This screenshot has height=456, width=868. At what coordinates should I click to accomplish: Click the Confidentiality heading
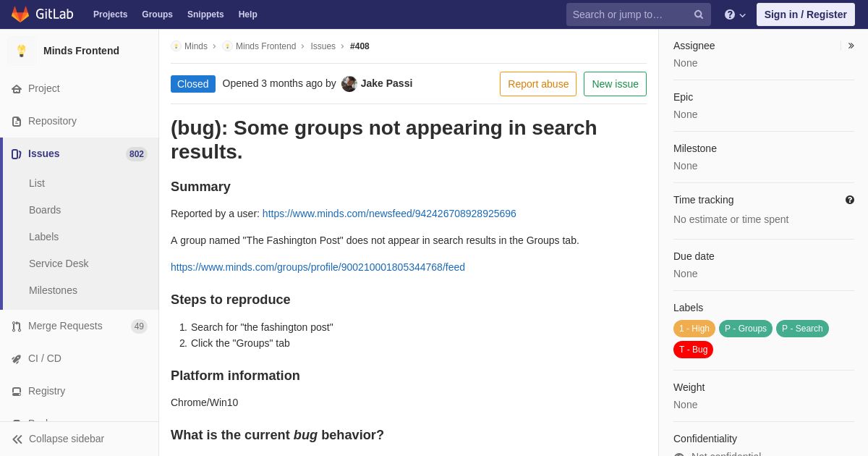[705, 439]
